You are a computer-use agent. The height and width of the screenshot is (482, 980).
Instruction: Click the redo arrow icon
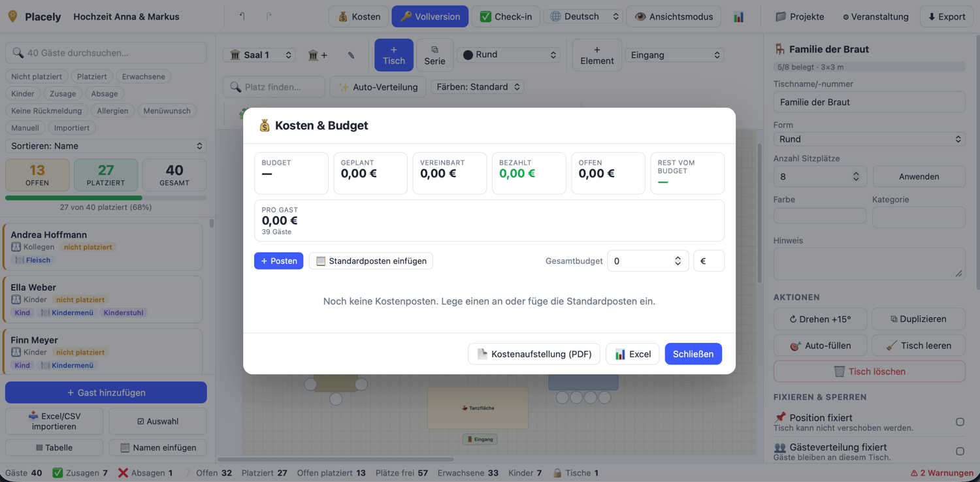coord(269,16)
